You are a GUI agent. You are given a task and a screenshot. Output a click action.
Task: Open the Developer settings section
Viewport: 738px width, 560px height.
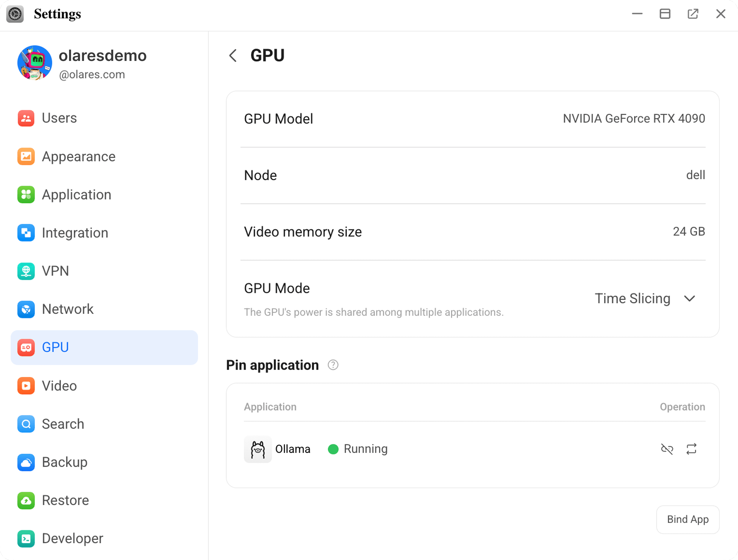(72, 538)
